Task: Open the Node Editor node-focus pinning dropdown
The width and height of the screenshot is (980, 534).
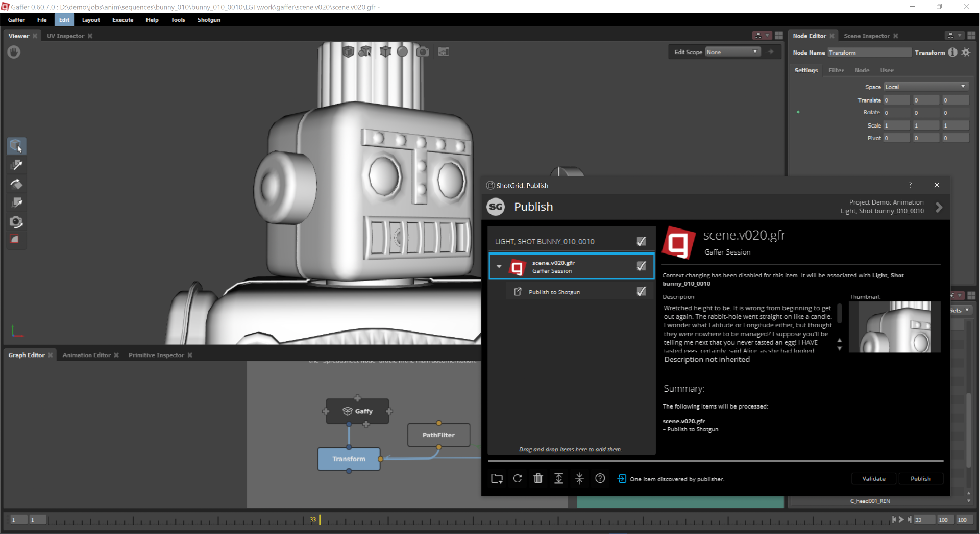Action: 954,36
